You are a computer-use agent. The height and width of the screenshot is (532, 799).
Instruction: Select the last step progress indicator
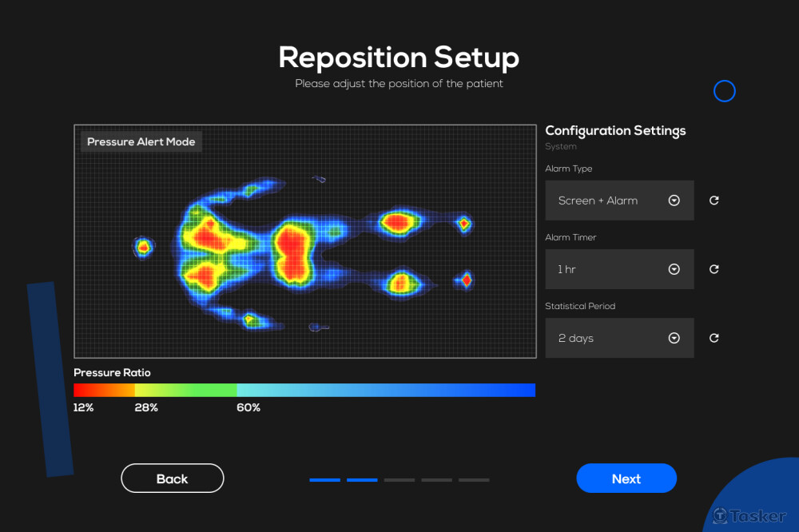474,480
